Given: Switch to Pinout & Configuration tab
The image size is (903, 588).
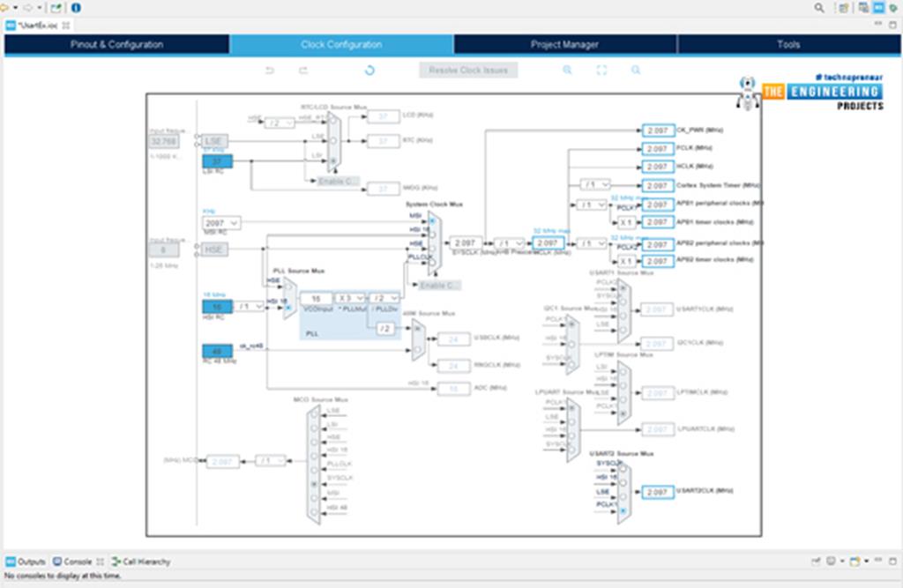Looking at the screenshot, I should pyautogui.click(x=116, y=45).
